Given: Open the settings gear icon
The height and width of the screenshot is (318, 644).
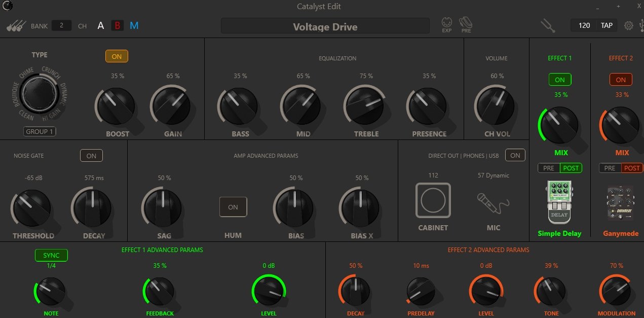Looking at the screenshot, I should (x=629, y=25).
